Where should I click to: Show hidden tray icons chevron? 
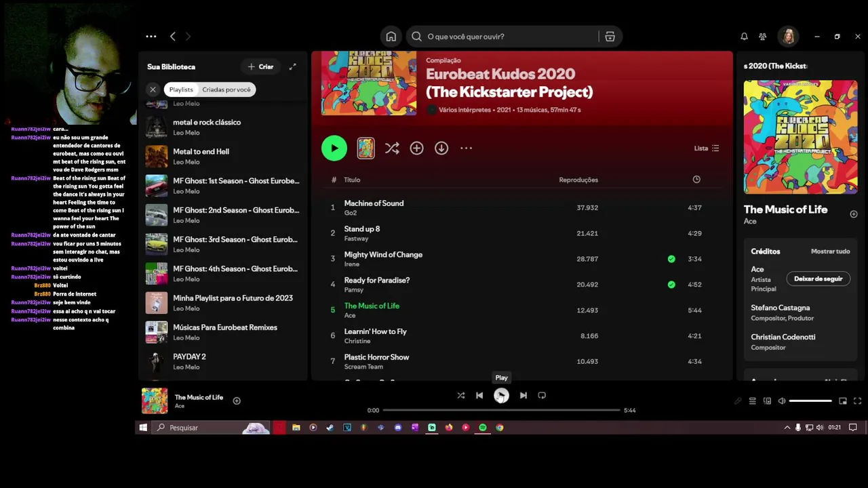pyautogui.click(x=787, y=428)
